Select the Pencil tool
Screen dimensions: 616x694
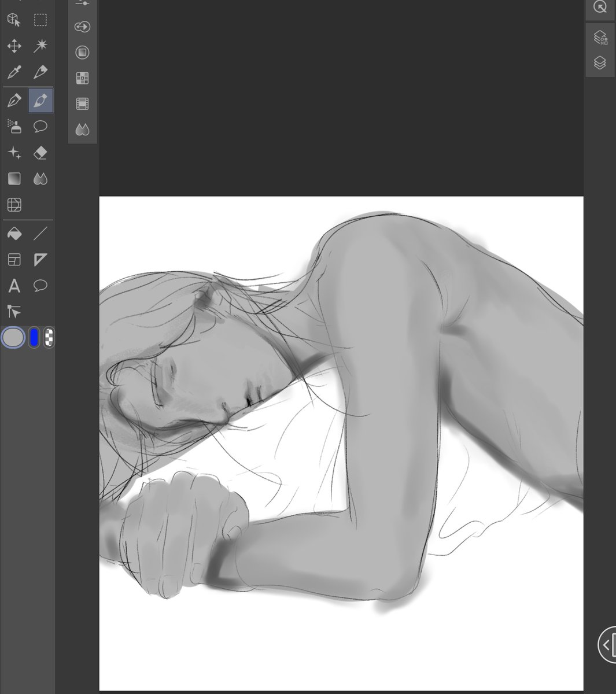14,101
